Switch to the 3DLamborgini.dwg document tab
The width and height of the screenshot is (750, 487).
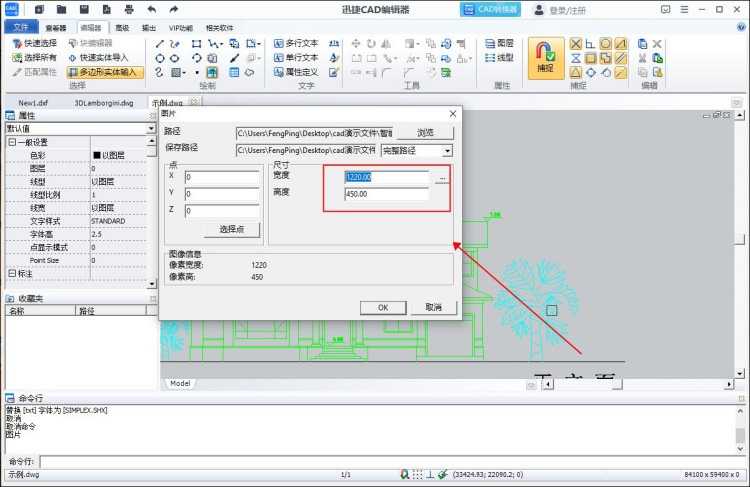pos(104,103)
